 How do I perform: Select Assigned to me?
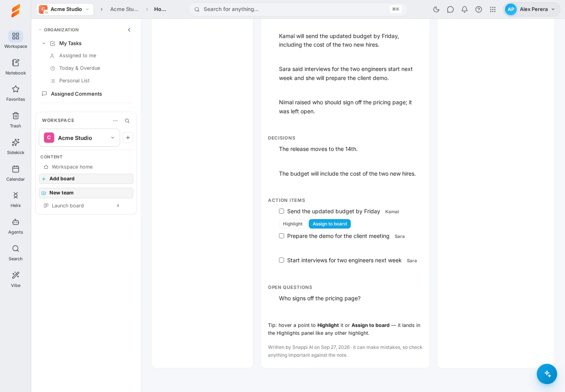point(78,56)
